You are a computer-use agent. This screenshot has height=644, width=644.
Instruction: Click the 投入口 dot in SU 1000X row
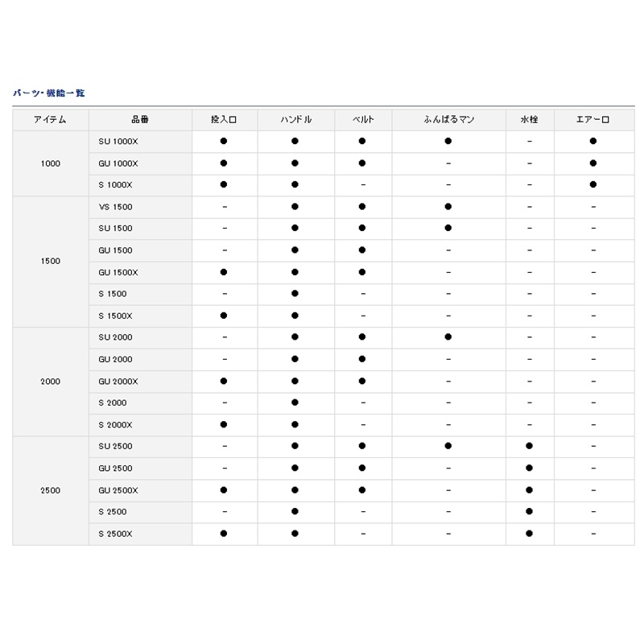tap(224, 141)
